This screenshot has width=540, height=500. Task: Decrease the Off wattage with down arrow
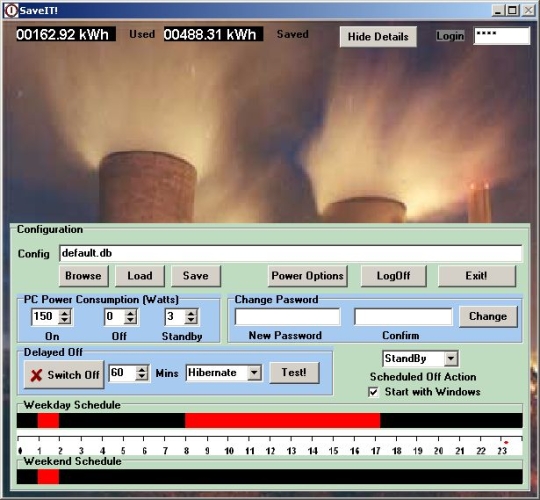(131, 320)
